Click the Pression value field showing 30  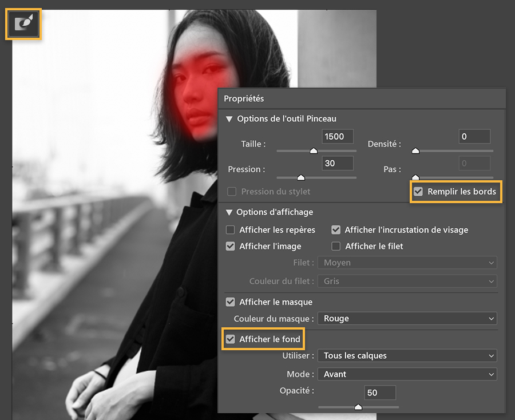point(338,163)
